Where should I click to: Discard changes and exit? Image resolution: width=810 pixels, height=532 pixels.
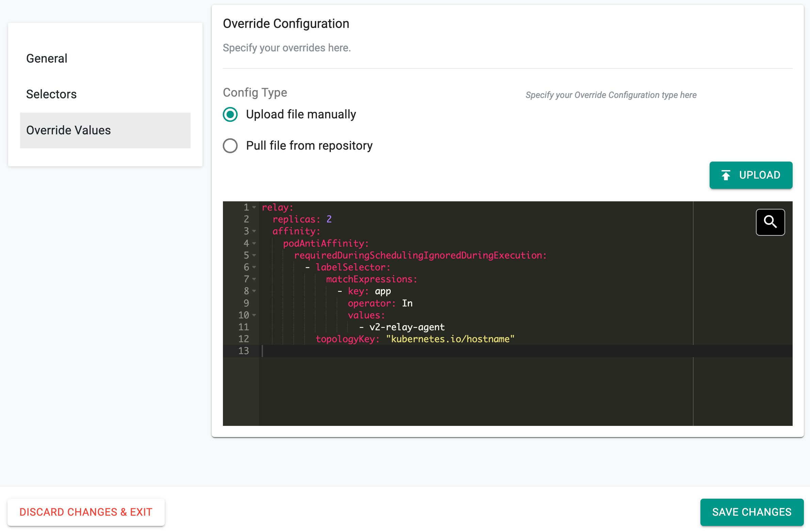click(86, 512)
